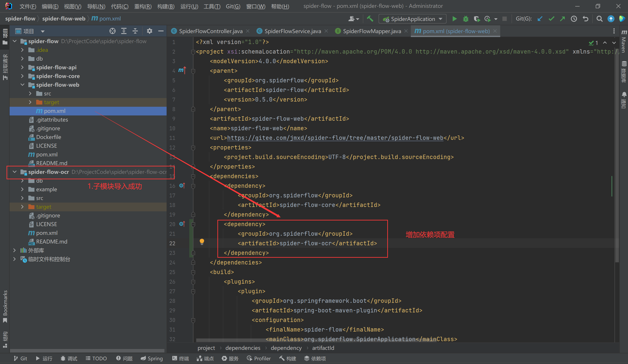Expand the spider-flow-core module
Image resolution: width=628 pixels, height=364 pixels.
click(x=22, y=76)
